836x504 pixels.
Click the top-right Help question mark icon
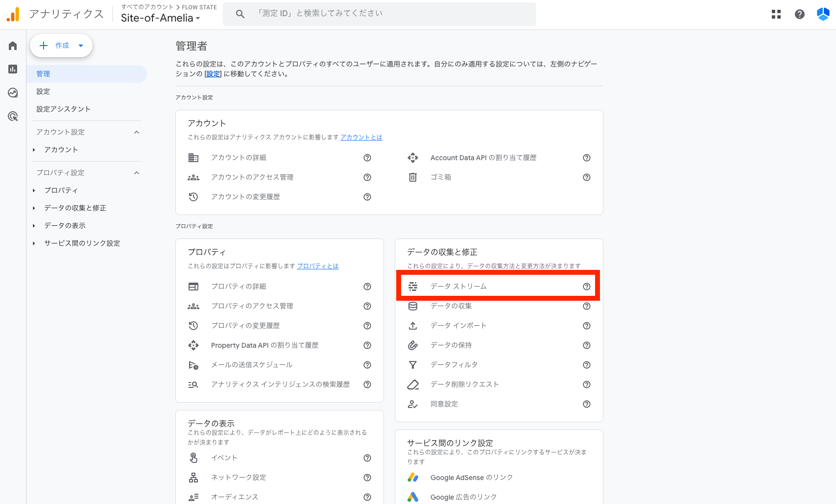[x=799, y=14]
